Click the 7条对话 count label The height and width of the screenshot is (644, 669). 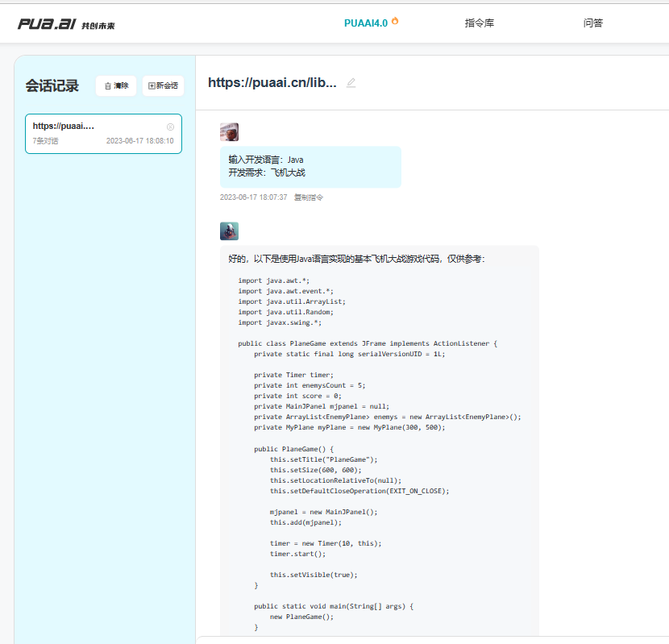(45, 141)
